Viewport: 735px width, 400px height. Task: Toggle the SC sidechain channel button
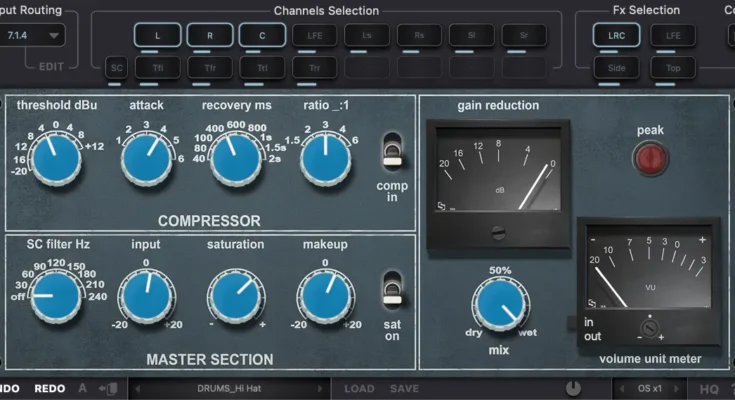(117, 68)
